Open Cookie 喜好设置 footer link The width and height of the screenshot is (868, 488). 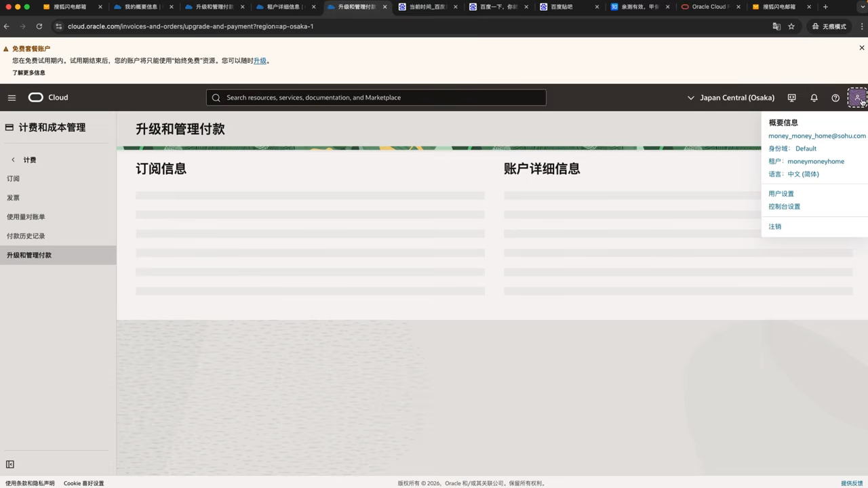coord(84,483)
